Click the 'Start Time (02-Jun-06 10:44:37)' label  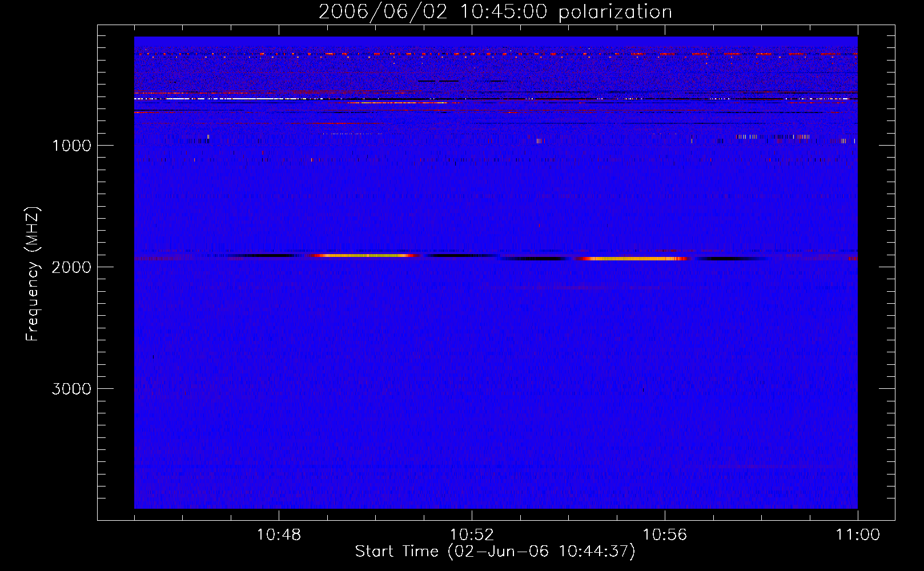(495, 552)
